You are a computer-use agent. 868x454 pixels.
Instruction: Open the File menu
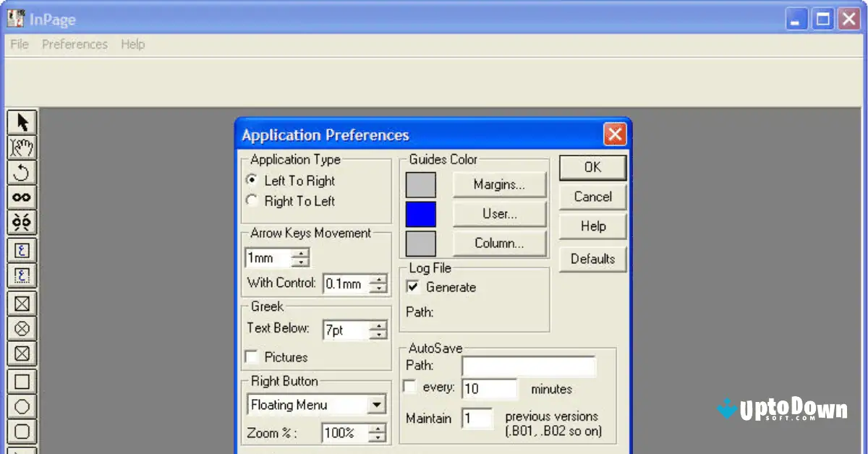tap(19, 44)
